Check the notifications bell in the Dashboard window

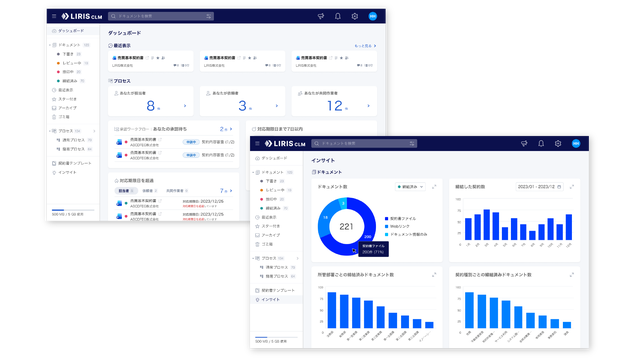click(x=338, y=16)
